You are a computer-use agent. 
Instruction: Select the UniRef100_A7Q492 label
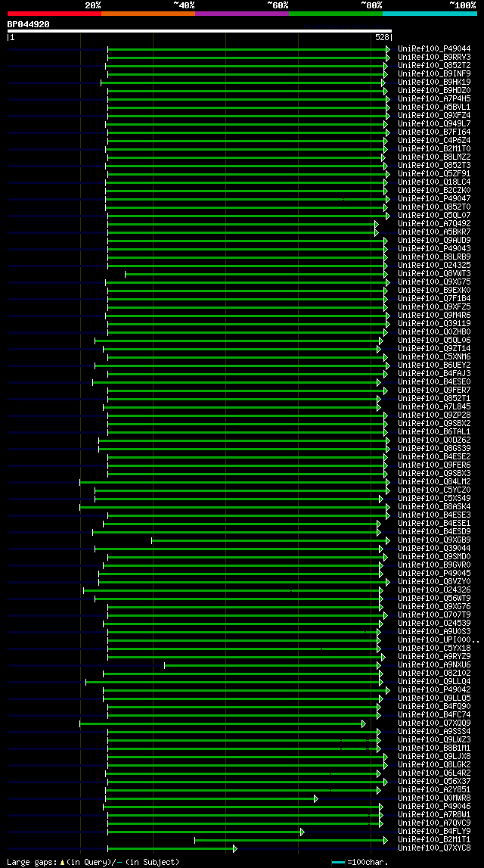[x=434, y=224]
